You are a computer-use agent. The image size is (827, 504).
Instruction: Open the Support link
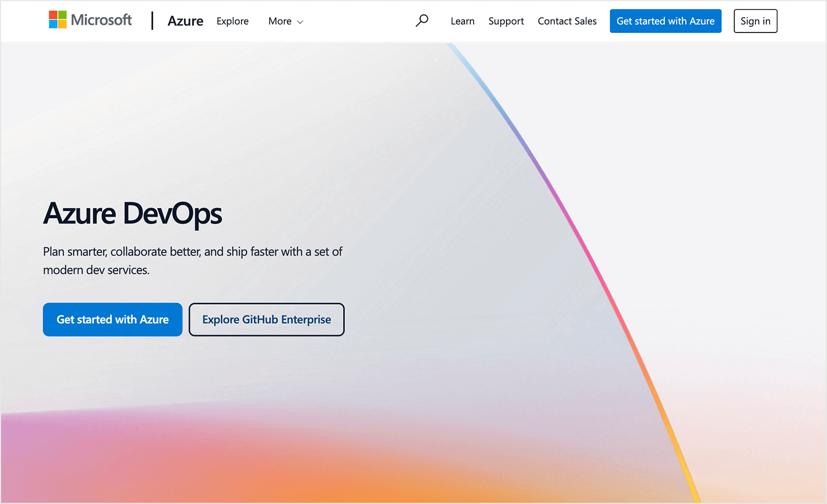click(506, 21)
